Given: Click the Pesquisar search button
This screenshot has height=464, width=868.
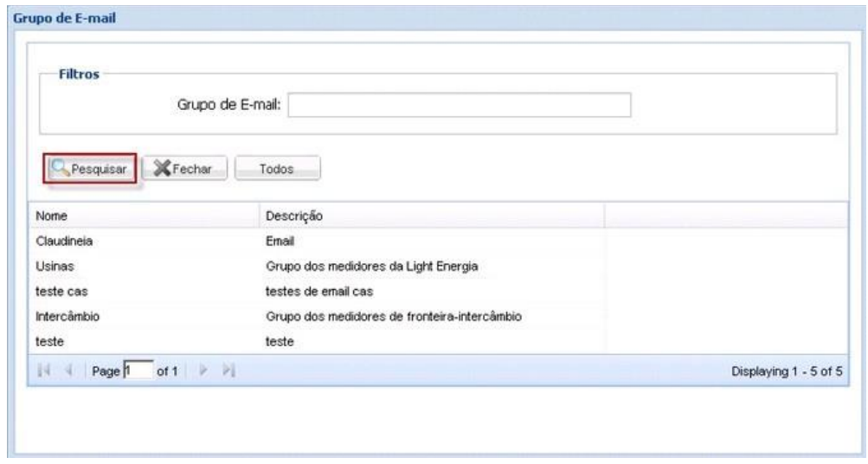Looking at the screenshot, I should coord(91,168).
